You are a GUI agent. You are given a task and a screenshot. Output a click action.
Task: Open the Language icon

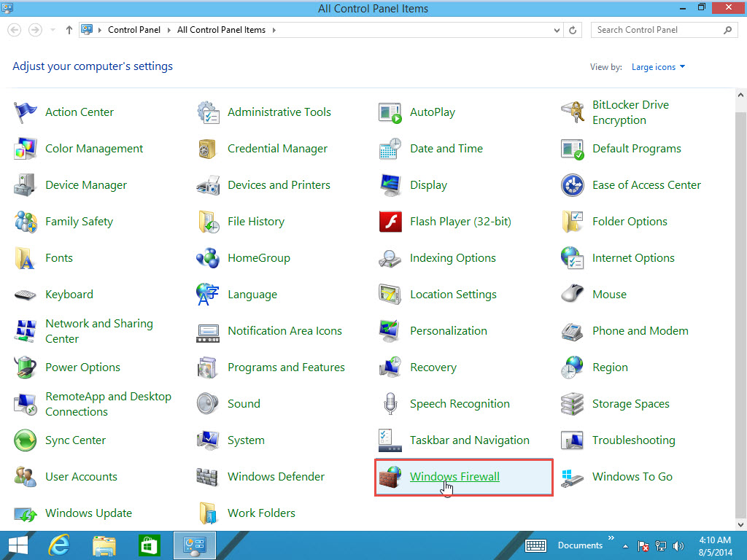[208, 295]
